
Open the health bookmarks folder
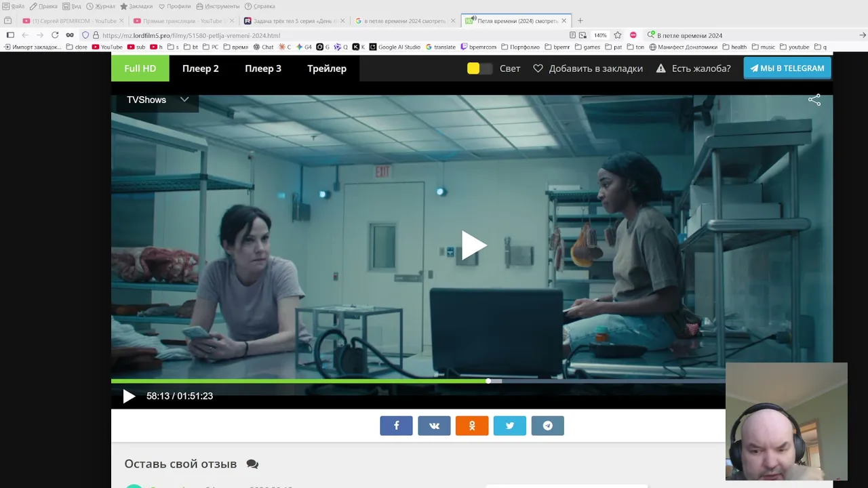(x=734, y=47)
